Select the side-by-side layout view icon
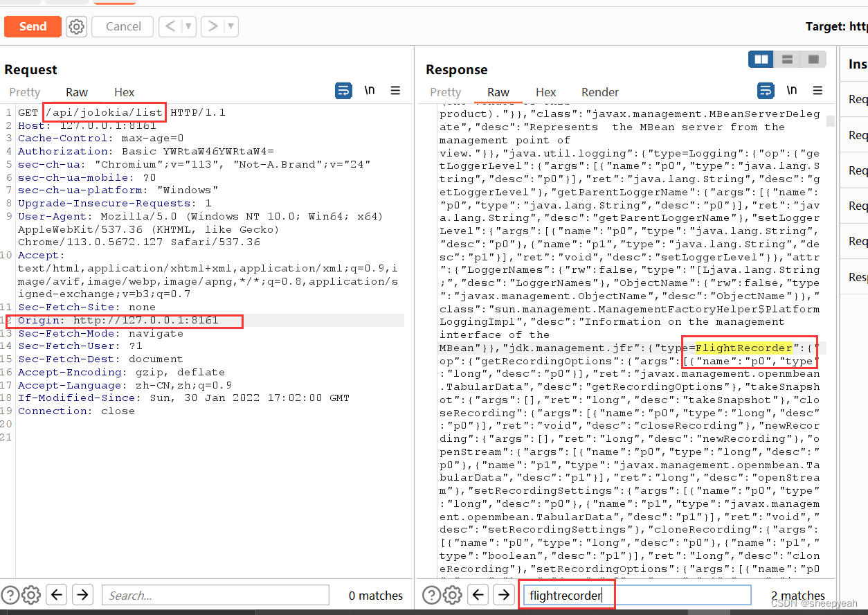 click(x=761, y=59)
